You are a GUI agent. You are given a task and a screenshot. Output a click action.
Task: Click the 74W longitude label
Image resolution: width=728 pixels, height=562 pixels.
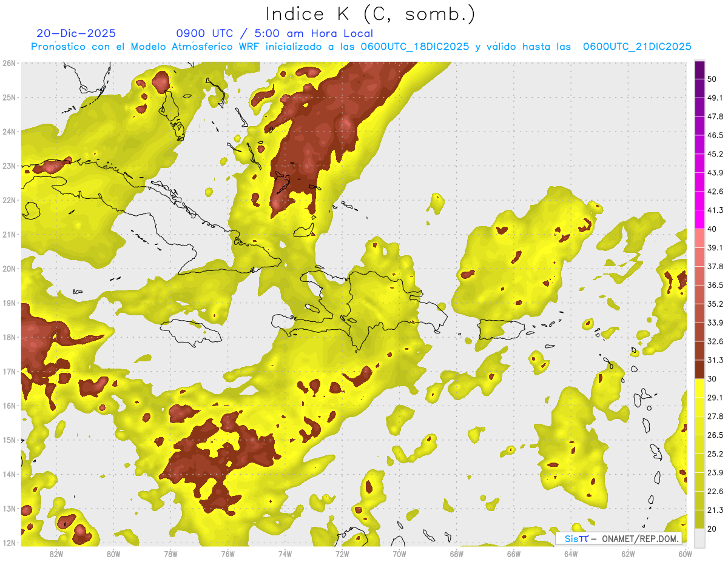[285, 554]
